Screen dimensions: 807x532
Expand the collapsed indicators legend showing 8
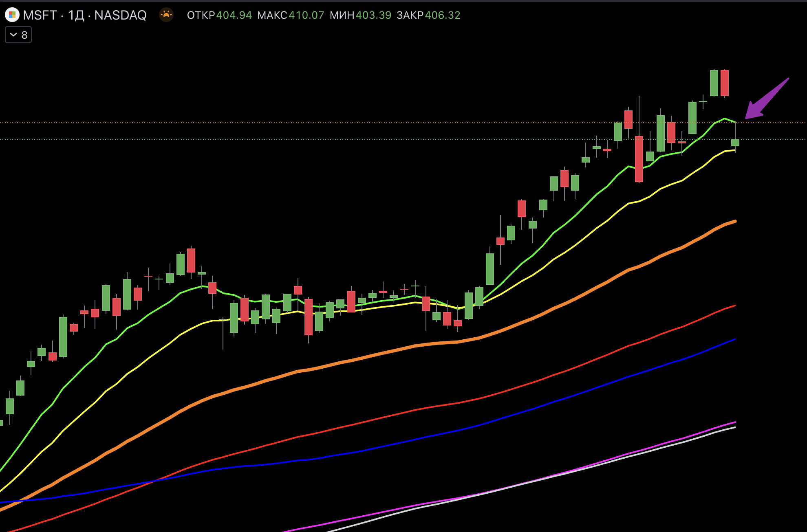18,35
